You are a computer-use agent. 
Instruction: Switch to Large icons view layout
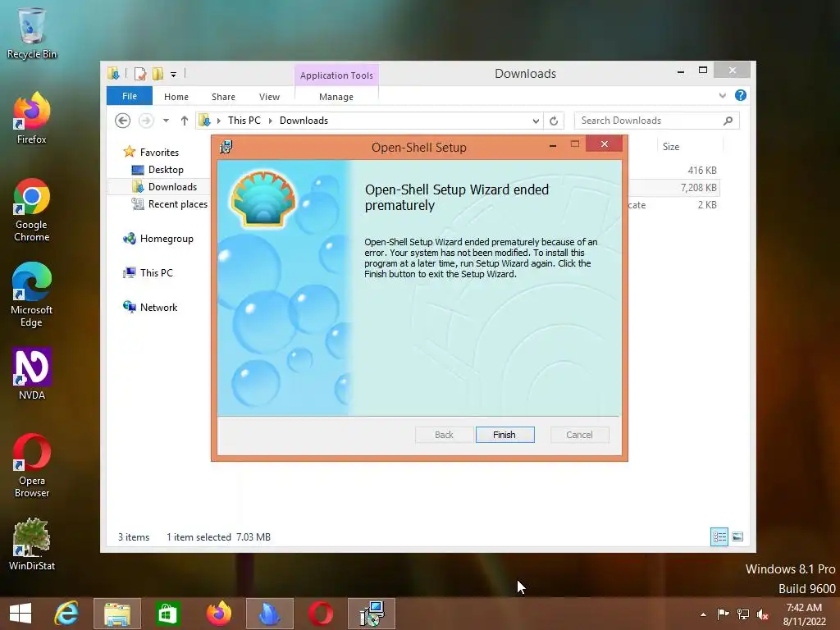click(737, 536)
